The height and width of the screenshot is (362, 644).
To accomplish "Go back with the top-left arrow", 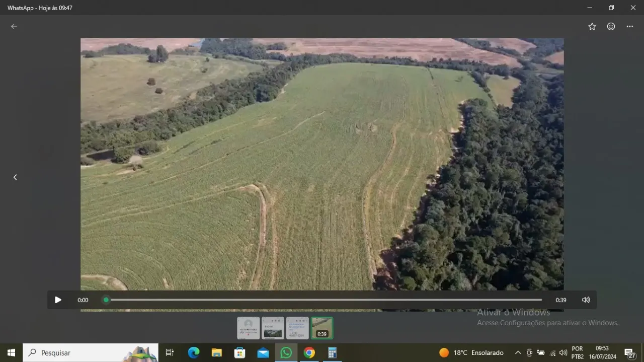I will [x=14, y=27].
